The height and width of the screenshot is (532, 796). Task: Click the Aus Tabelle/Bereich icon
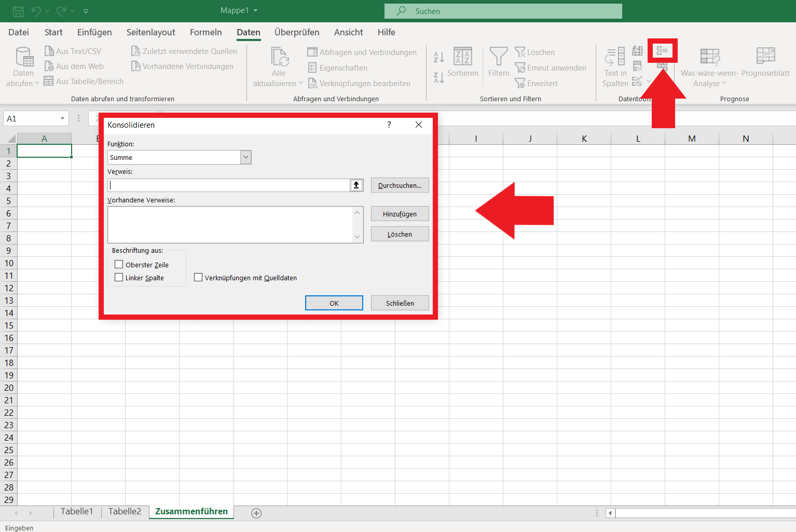point(49,81)
